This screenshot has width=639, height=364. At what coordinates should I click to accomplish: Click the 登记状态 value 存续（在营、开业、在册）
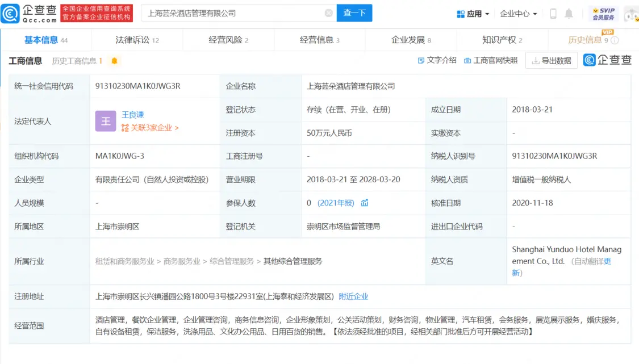click(x=349, y=109)
